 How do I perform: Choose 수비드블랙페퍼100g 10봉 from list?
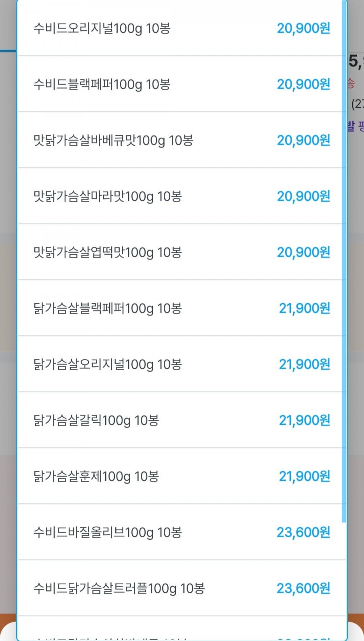coord(102,84)
